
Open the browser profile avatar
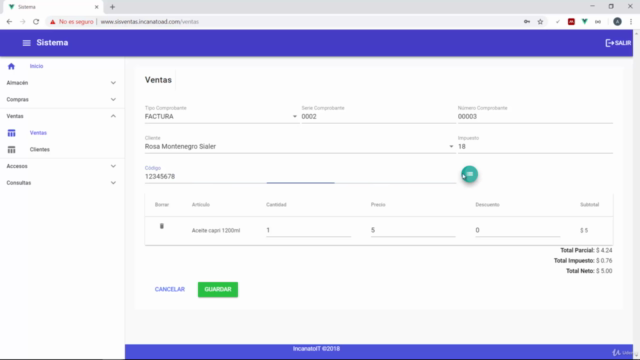pos(617,22)
